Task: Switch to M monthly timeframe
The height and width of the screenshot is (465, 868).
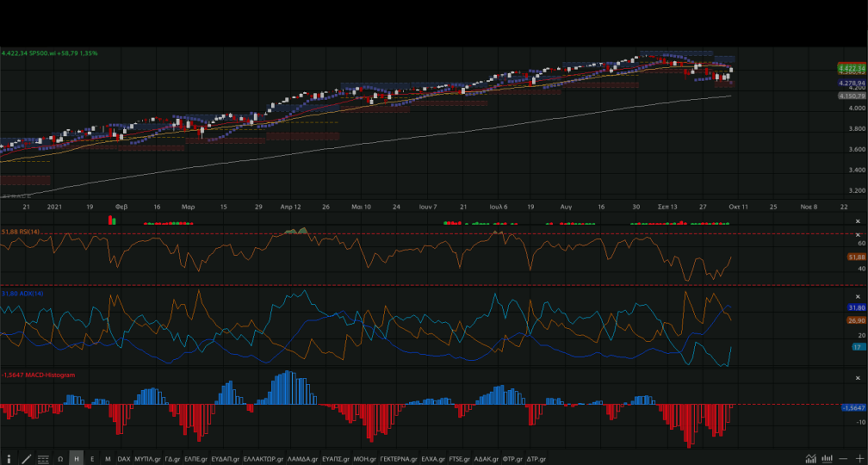Action: [108, 459]
